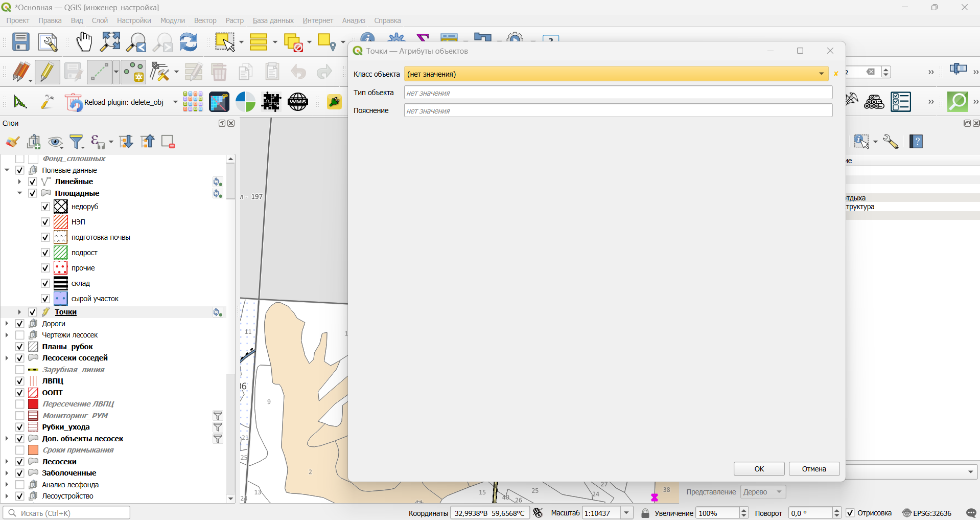Expand the Дороги layer group

tap(7, 324)
